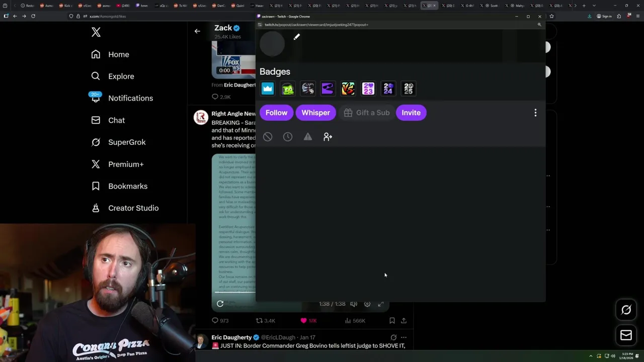Click the add moderator person icon
Viewport: 644px width, 362px height.
pos(328,137)
